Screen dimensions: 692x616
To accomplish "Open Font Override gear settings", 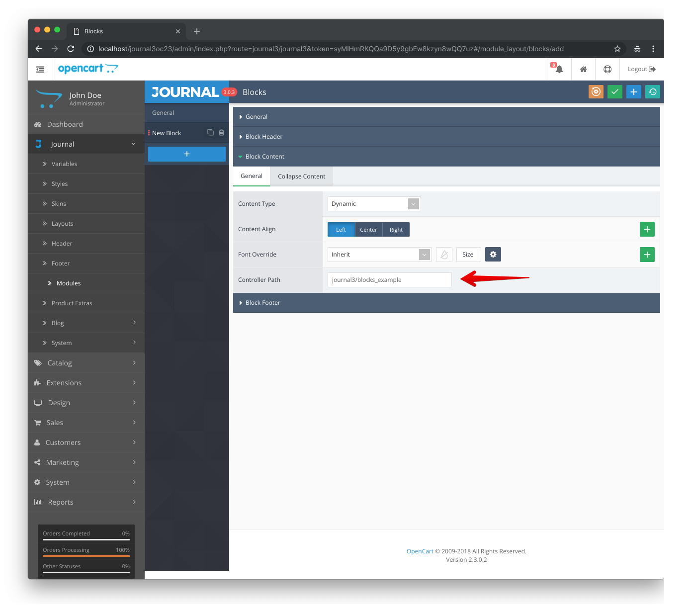I will pos(493,255).
